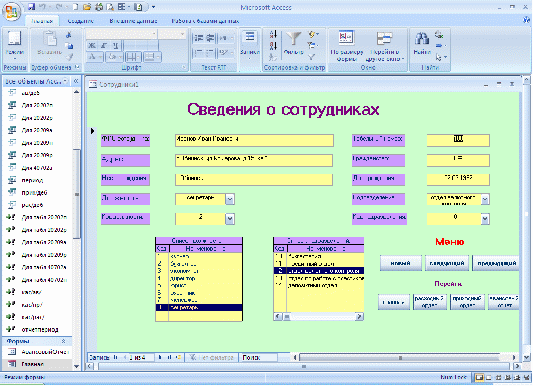Click Toggle Filter small funnel icon
The image size is (533, 386).
point(312,57)
